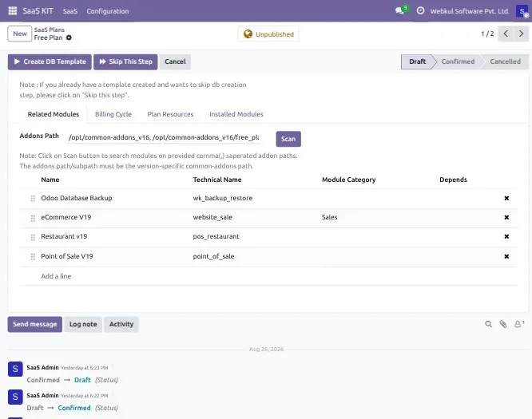Click the drag handle of eCommerce V19

tap(33, 218)
